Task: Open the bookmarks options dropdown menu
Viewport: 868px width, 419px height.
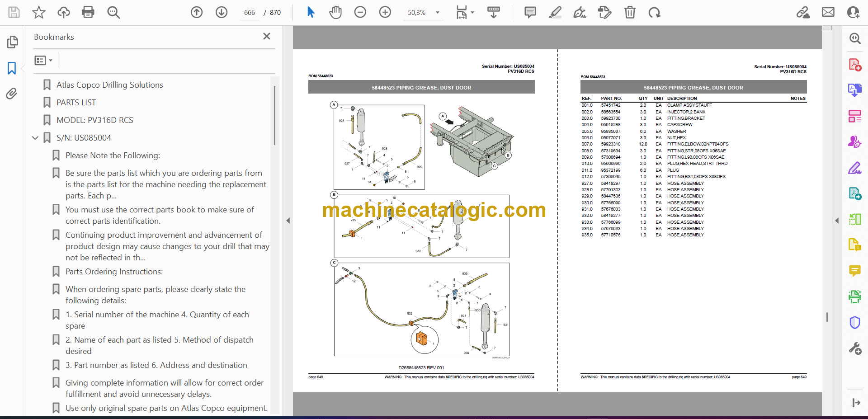Action: pos(44,60)
